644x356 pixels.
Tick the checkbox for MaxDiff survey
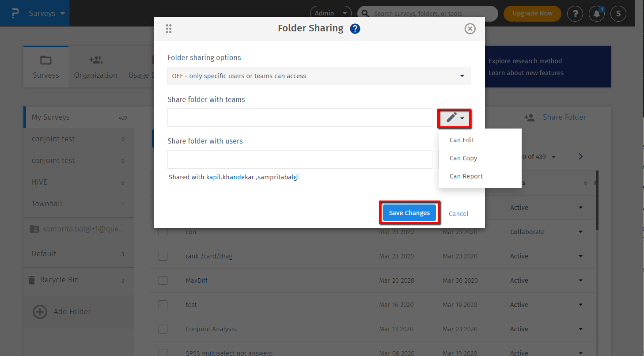point(163,280)
